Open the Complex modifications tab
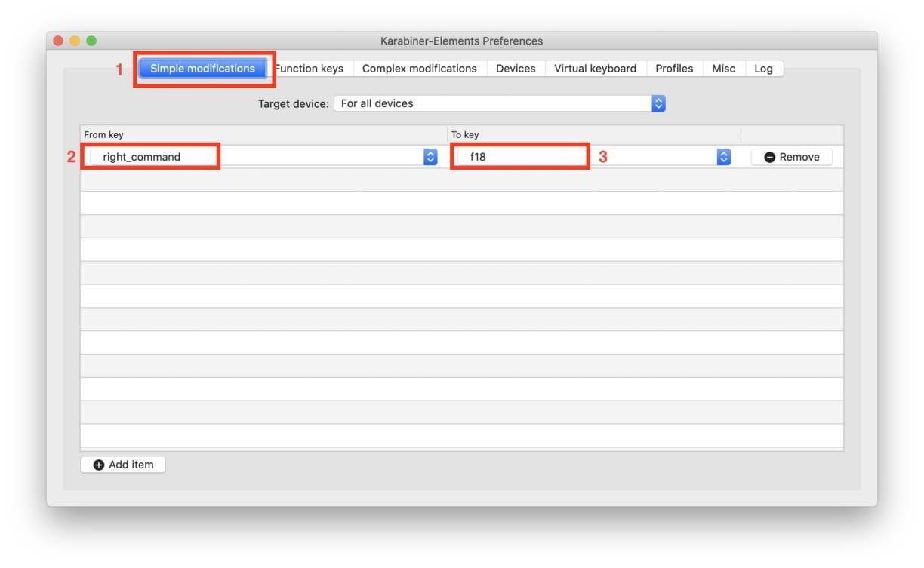Image resolution: width=924 pixels, height=568 pixels. pos(419,69)
